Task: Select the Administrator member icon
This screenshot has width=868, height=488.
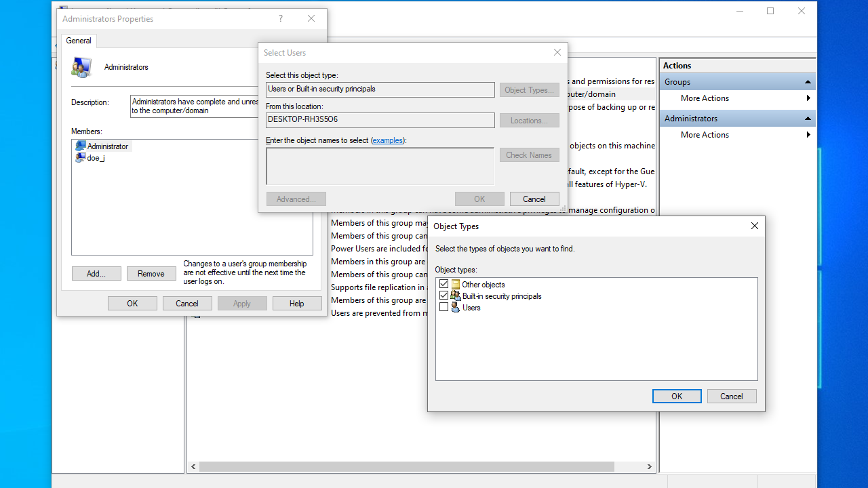Action: click(x=81, y=146)
